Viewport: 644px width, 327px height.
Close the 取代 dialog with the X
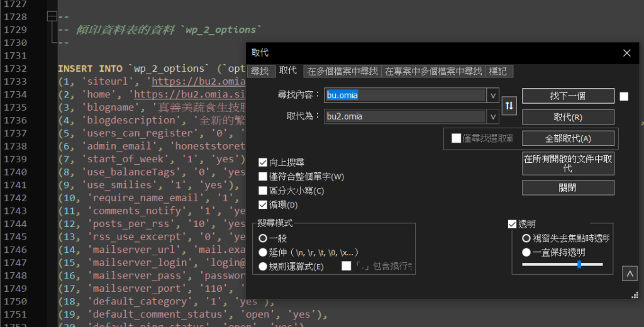[626, 53]
